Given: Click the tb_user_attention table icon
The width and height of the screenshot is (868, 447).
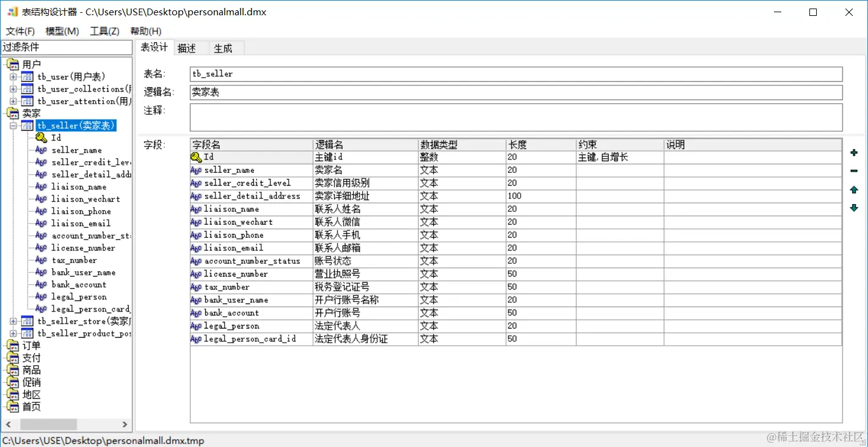Looking at the screenshot, I should coord(27,101).
